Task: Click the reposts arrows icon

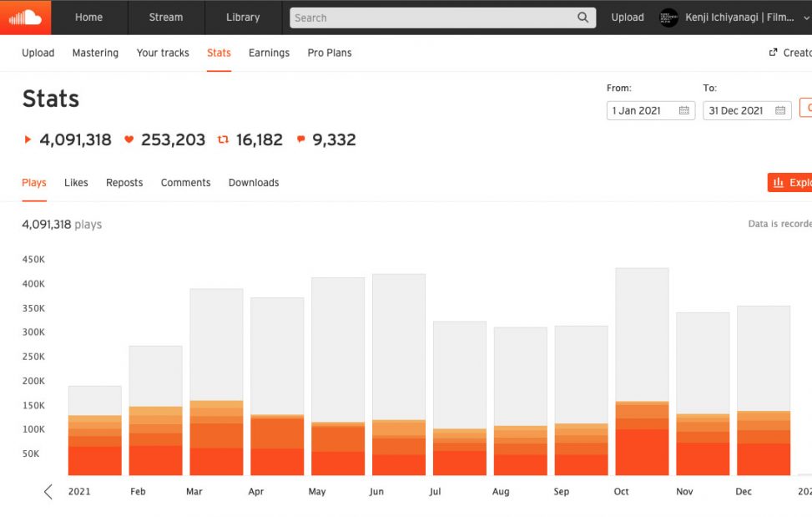Action: pyautogui.click(x=223, y=140)
